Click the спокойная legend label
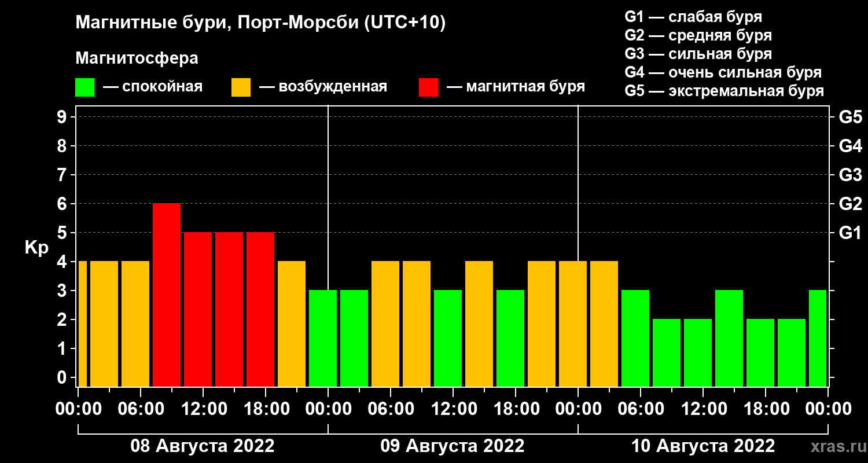The width and height of the screenshot is (868, 463). 162,87
